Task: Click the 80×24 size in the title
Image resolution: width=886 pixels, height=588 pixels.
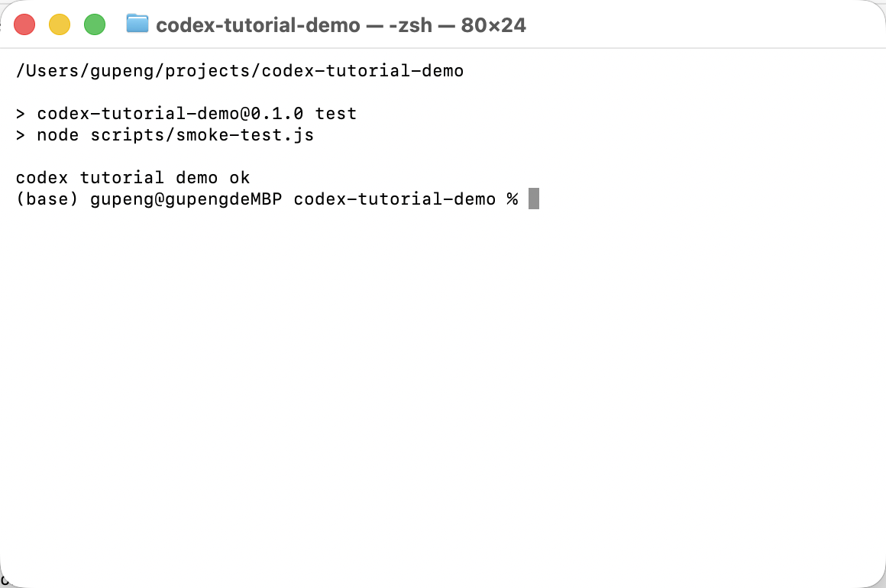Action: pos(493,25)
